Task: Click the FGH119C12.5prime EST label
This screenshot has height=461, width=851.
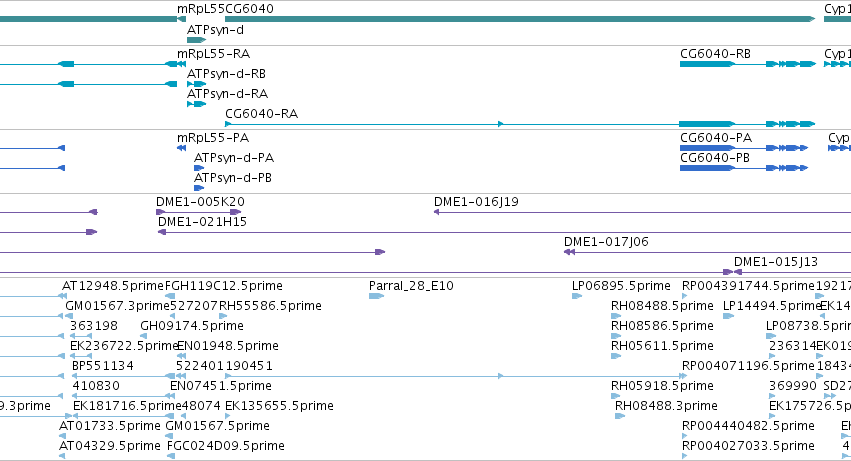Action: [224, 286]
